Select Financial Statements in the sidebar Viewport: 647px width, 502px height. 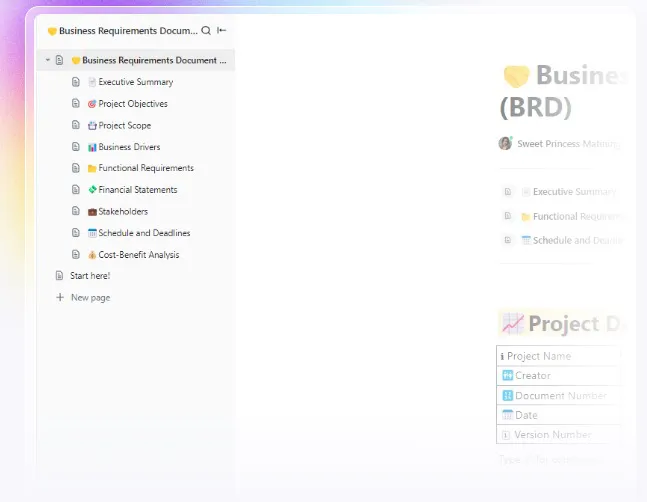pos(137,190)
